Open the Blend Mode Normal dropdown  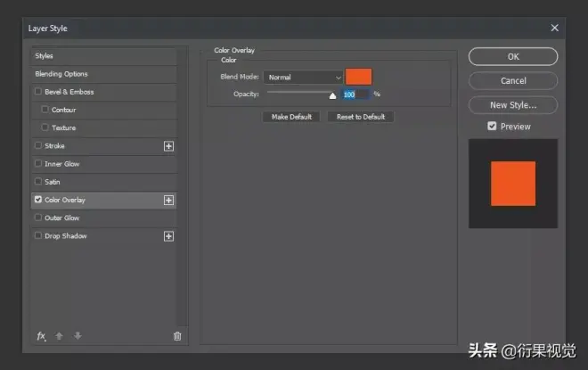(303, 78)
